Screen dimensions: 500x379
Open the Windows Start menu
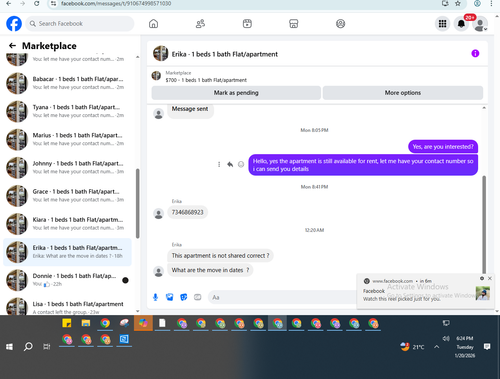tap(9, 347)
